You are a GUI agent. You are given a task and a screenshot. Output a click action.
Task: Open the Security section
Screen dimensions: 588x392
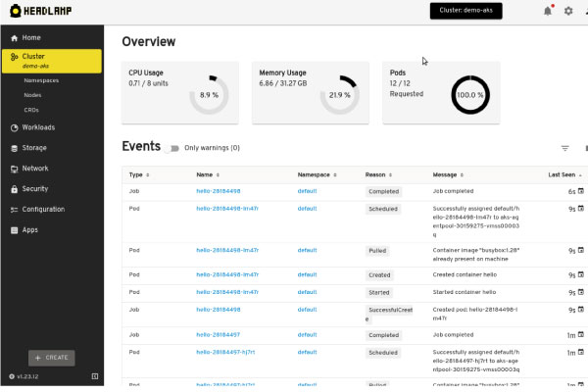(52, 189)
